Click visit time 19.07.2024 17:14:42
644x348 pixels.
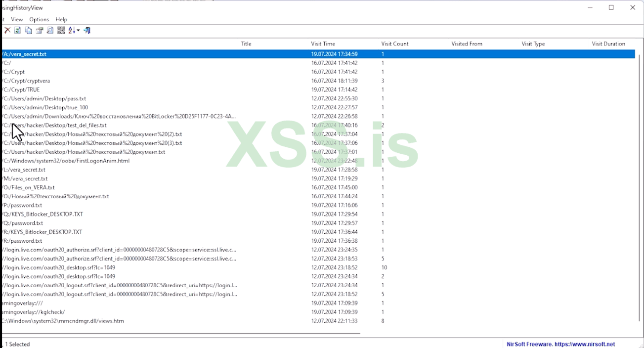click(334, 89)
